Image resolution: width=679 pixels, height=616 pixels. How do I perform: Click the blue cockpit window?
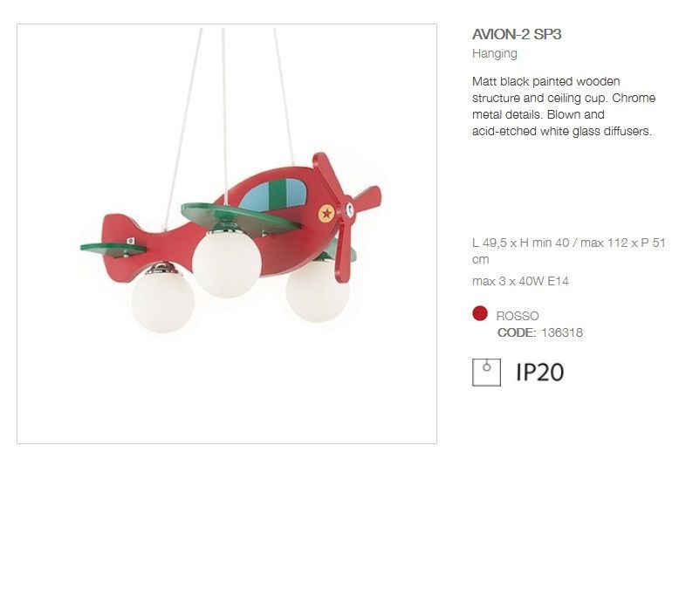(x=273, y=195)
